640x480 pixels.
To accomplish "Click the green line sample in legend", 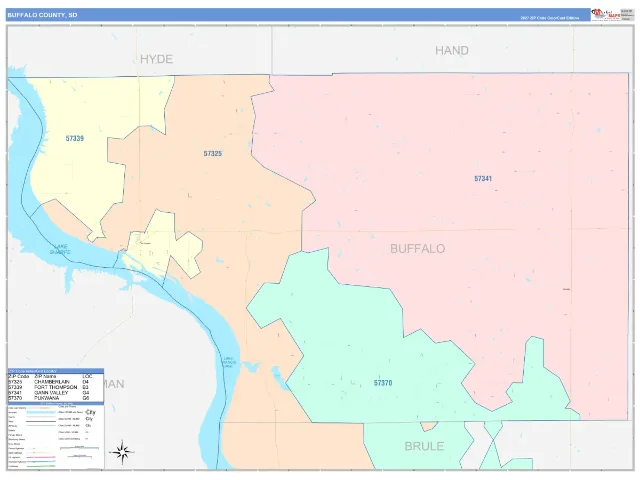I will tap(41, 466).
